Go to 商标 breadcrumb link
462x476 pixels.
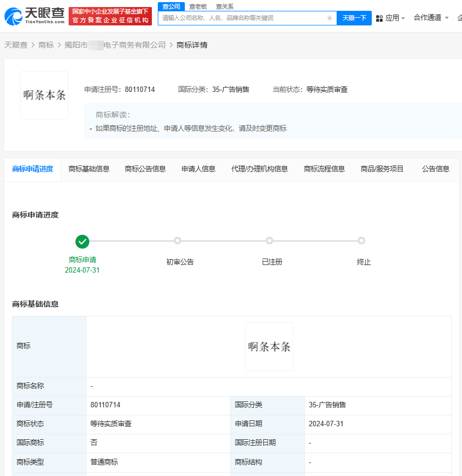pos(46,45)
